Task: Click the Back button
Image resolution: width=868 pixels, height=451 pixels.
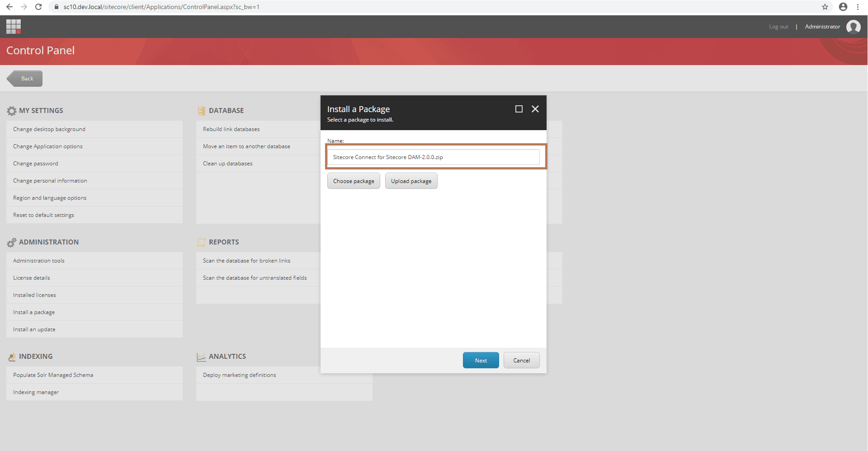Action: [25, 79]
